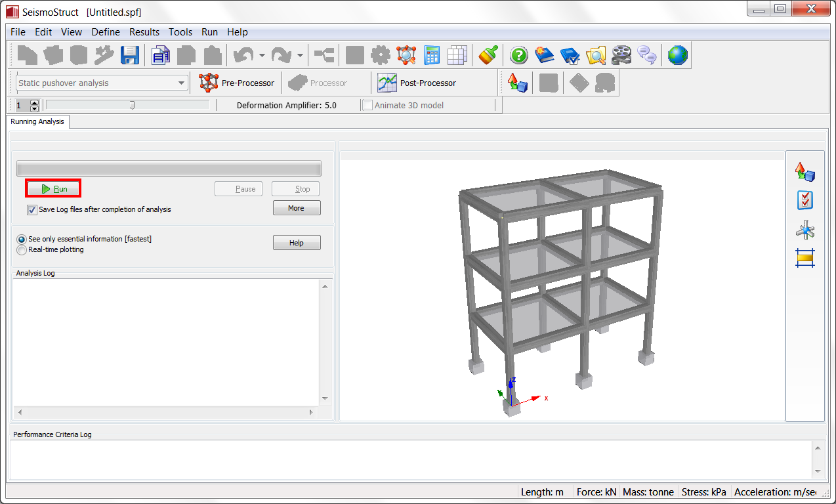Screen dimensions: 836x504
Task: Click the globe icon in the toolbar
Action: (677, 55)
